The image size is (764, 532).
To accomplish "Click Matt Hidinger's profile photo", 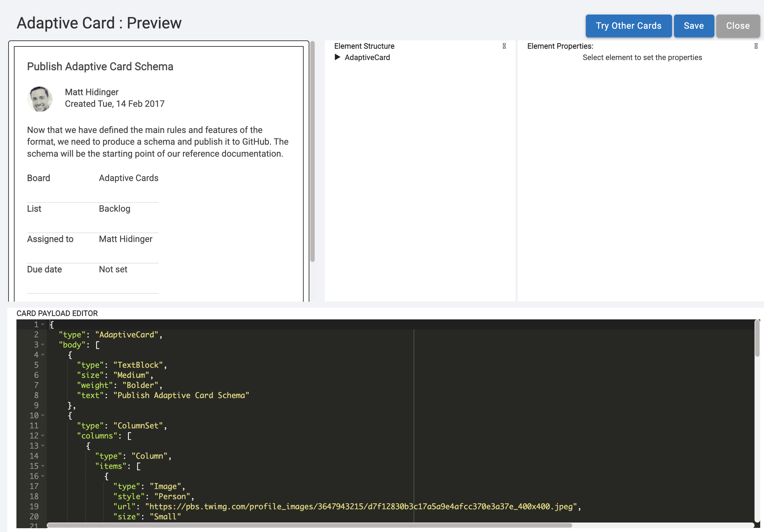I will tap(39, 99).
